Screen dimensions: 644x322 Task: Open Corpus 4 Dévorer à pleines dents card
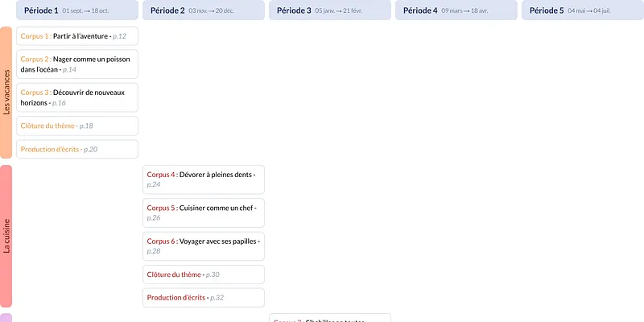click(x=204, y=180)
